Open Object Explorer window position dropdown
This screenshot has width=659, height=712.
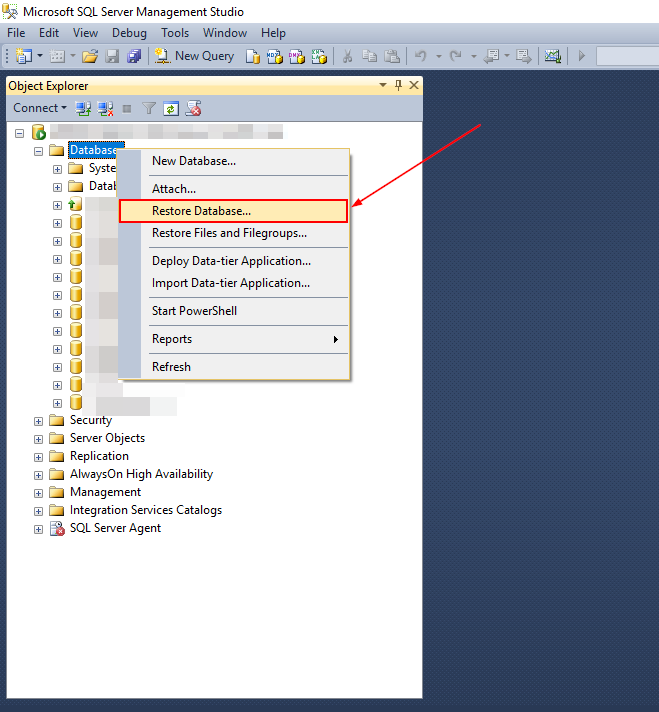click(383, 85)
